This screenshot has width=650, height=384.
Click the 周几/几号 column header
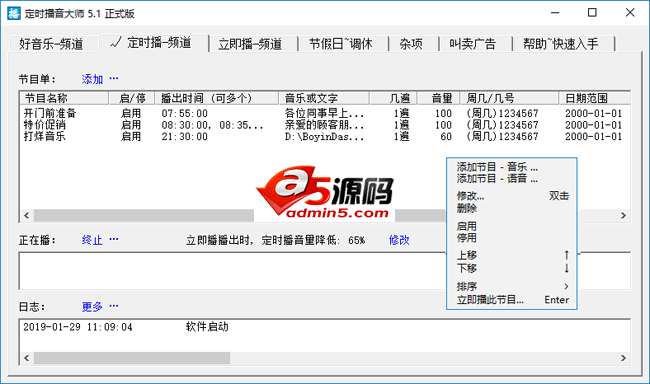[x=509, y=98]
